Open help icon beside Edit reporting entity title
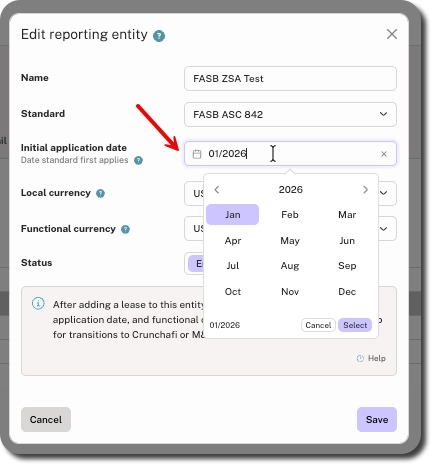The image size is (431, 464). point(159,36)
